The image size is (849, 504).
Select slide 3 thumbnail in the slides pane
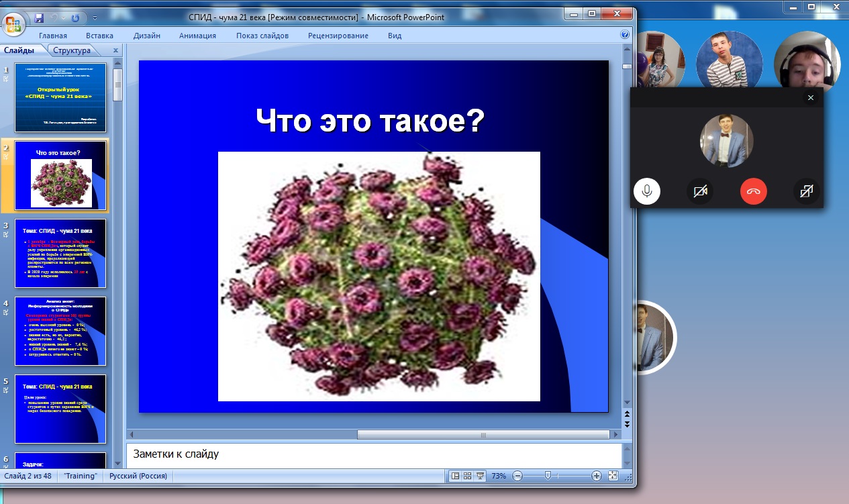[x=60, y=253]
